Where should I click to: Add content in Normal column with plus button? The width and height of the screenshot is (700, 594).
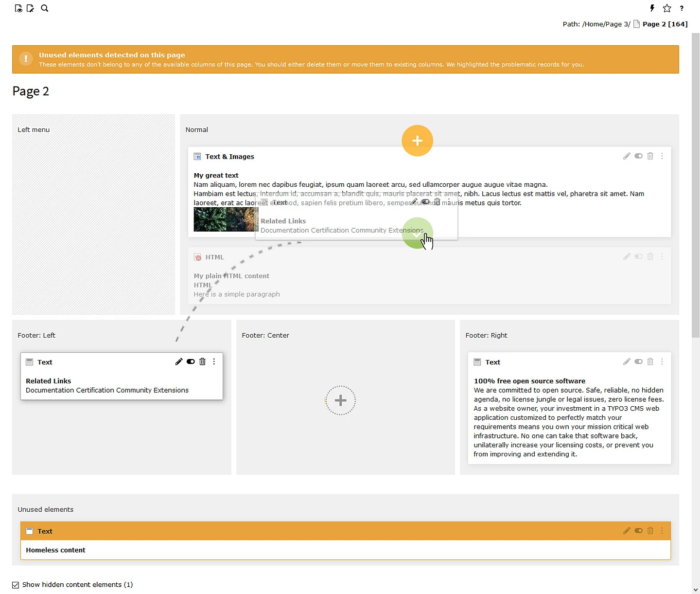417,141
